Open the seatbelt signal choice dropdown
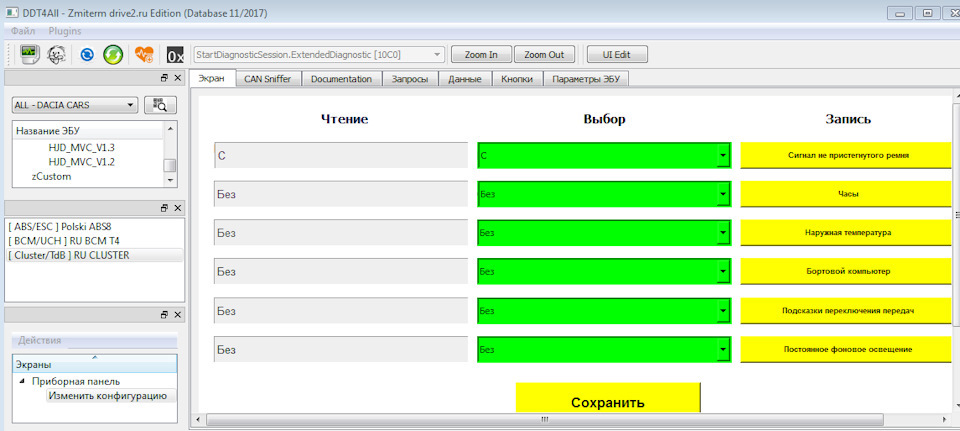Screen dimensions: 960x431 click(724, 156)
